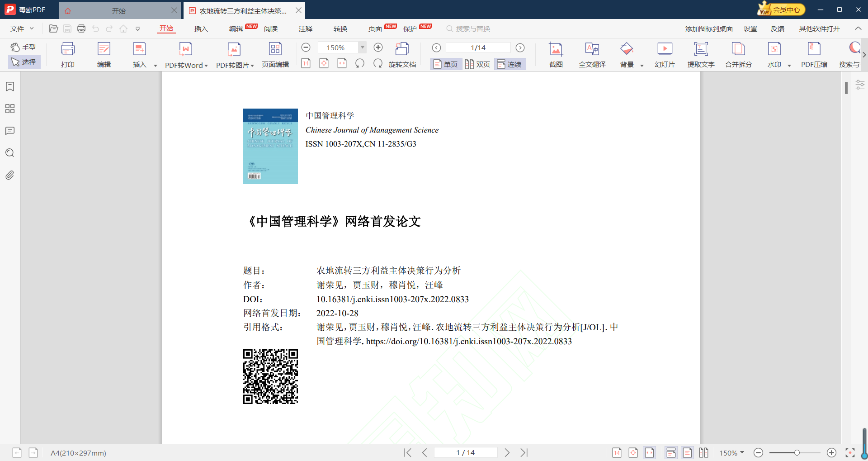Toggle Continuous (连续) scrolling mode

509,64
